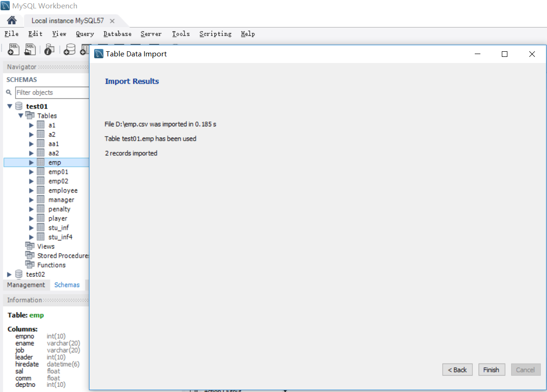Screen dimensions: 547x392
Task: Create a new table toolbar icon
Action: (x=85, y=49)
